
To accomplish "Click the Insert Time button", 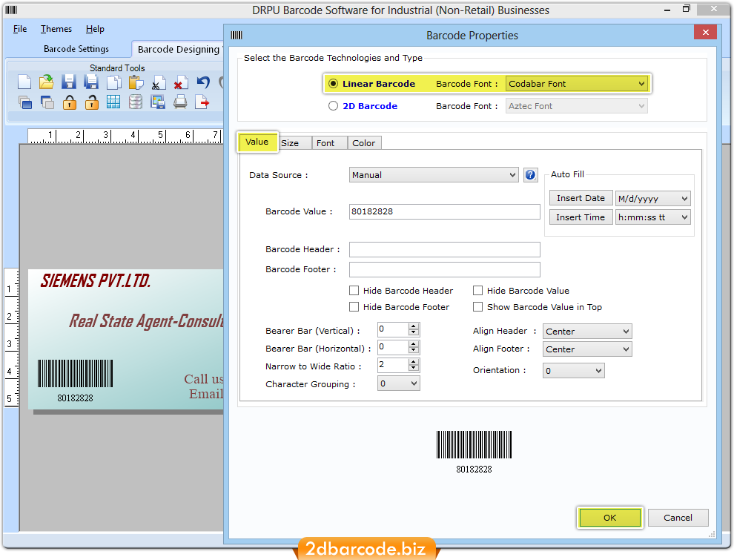I will pyautogui.click(x=581, y=217).
